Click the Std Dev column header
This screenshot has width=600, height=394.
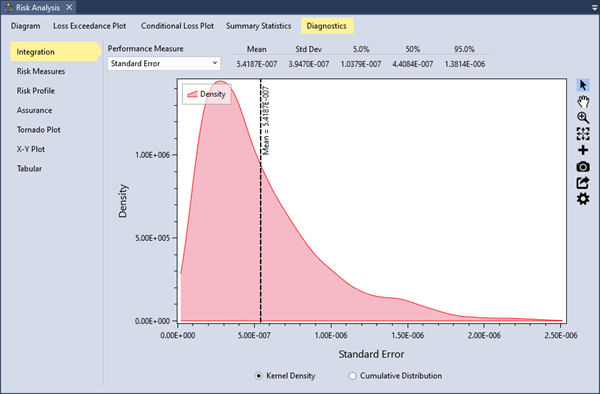pos(309,49)
